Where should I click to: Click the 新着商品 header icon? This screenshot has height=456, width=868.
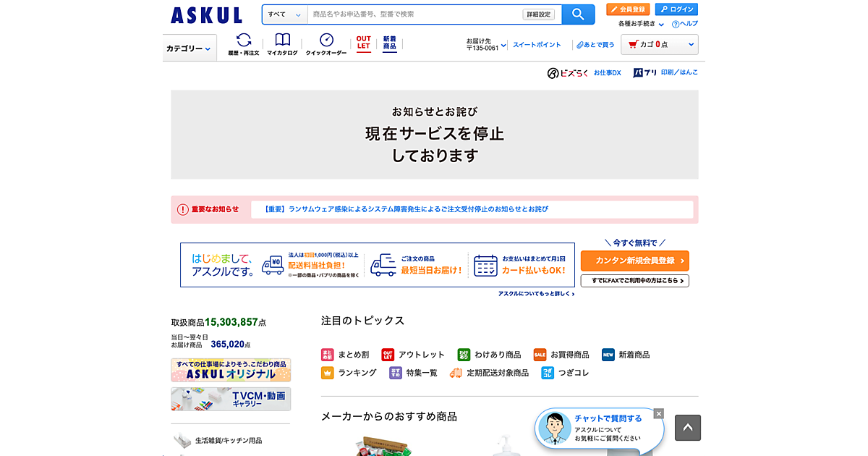390,43
